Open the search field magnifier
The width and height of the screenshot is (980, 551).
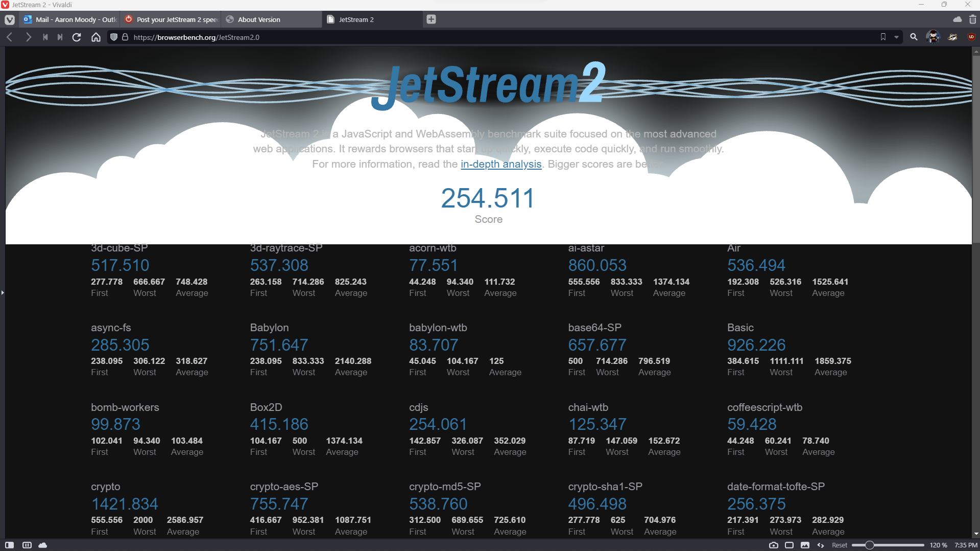click(x=914, y=37)
